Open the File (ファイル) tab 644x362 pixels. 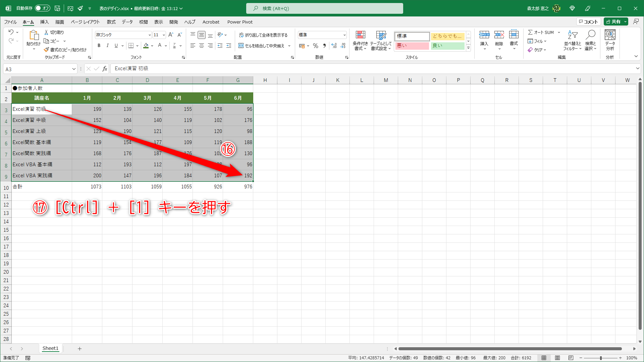point(10,22)
